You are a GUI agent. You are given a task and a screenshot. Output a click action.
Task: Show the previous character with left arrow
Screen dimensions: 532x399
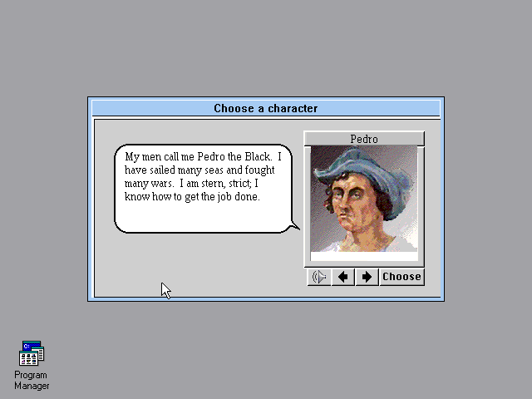(x=343, y=277)
